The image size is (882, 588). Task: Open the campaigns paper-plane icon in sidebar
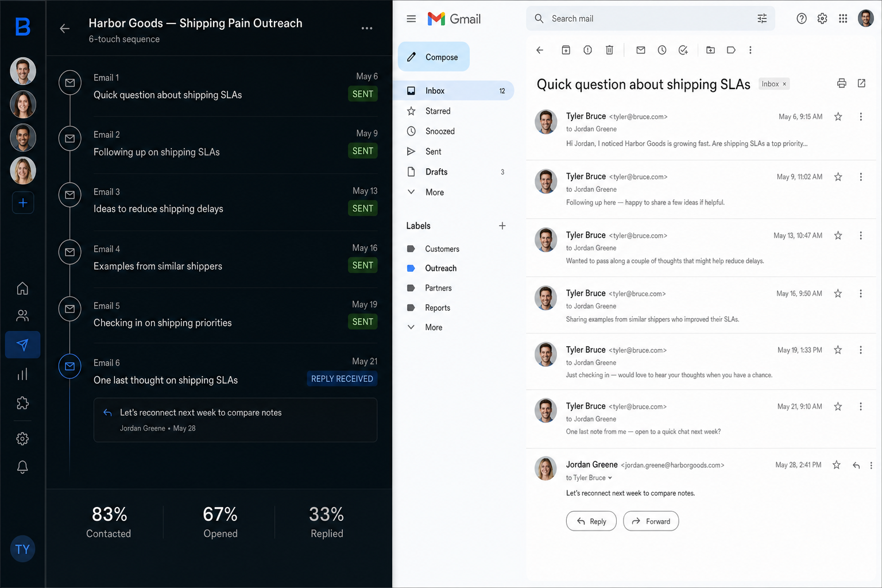(22, 345)
